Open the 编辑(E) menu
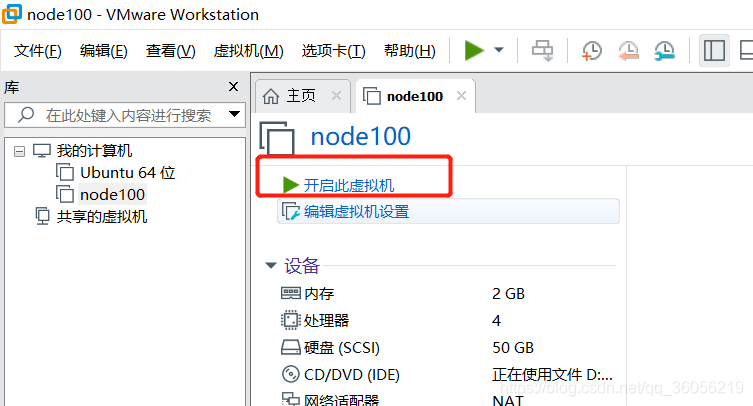The height and width of the screenshot is (406, 753). pyautogui.click(x=104, y=50)
